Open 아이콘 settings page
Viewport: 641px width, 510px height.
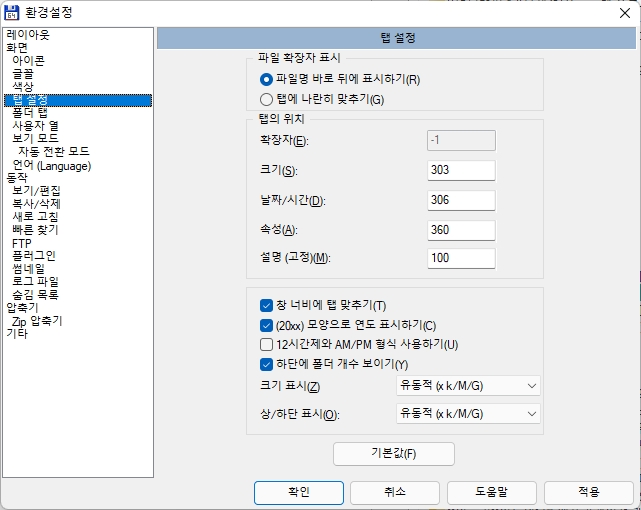coord(28,61)
